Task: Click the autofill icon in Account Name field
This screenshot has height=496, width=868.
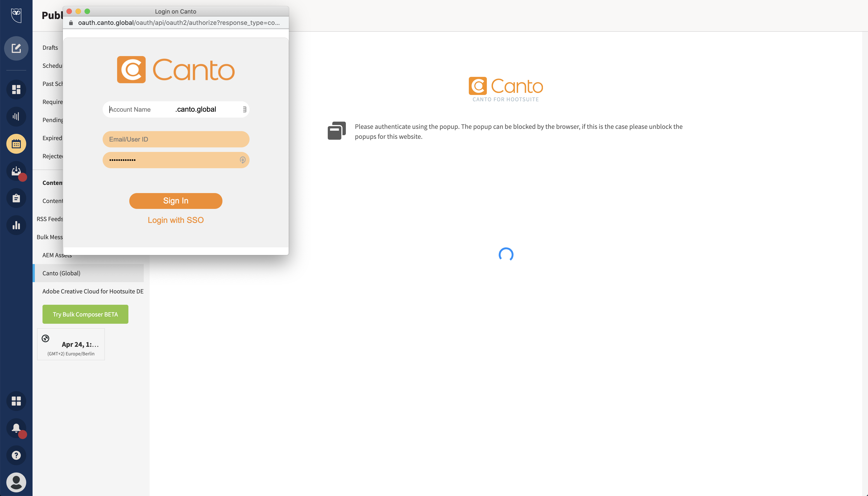Action: click(x=245, y=109)
